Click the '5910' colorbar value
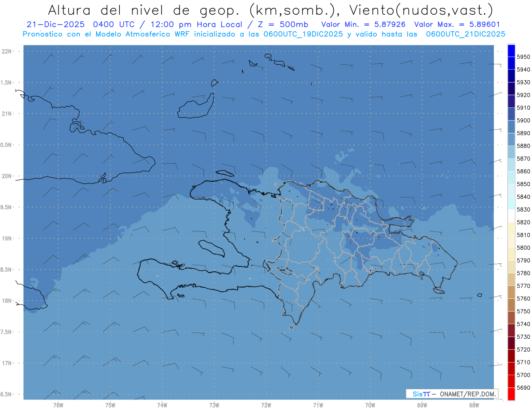 523,108
